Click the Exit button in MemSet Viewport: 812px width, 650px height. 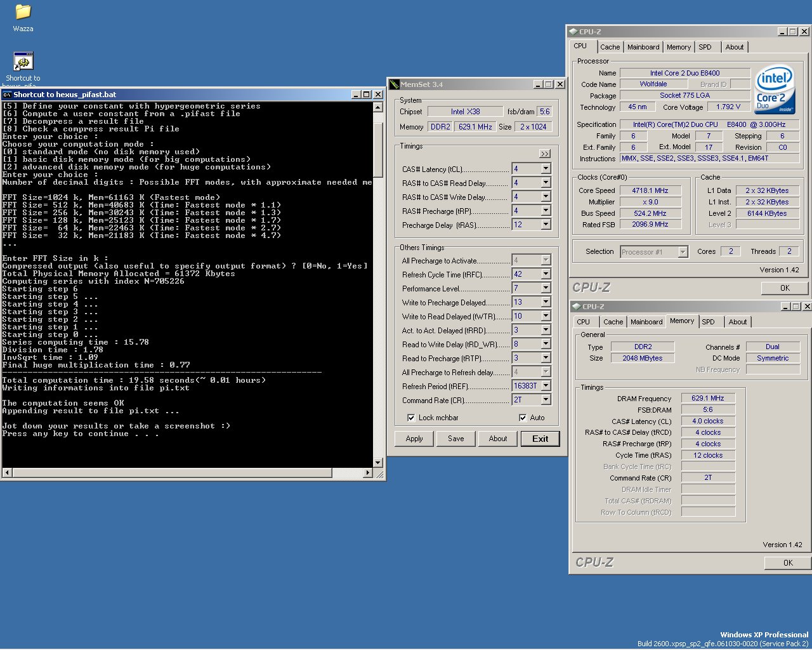tap(540, 439)
